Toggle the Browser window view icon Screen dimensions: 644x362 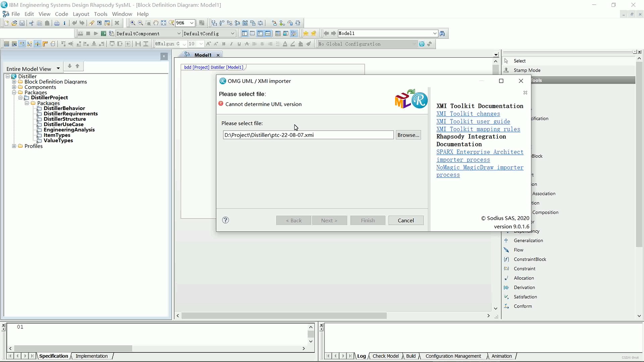(x=245, y=34)
